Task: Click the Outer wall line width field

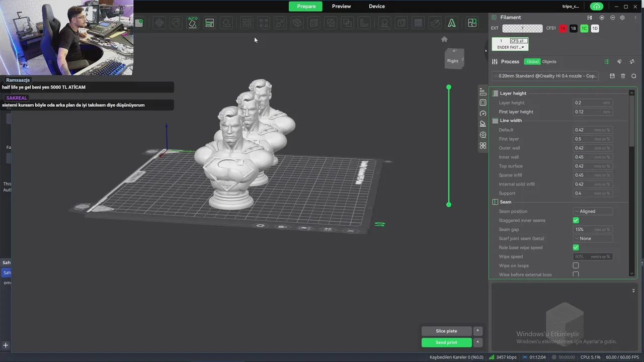Action: tap(593, 148)
